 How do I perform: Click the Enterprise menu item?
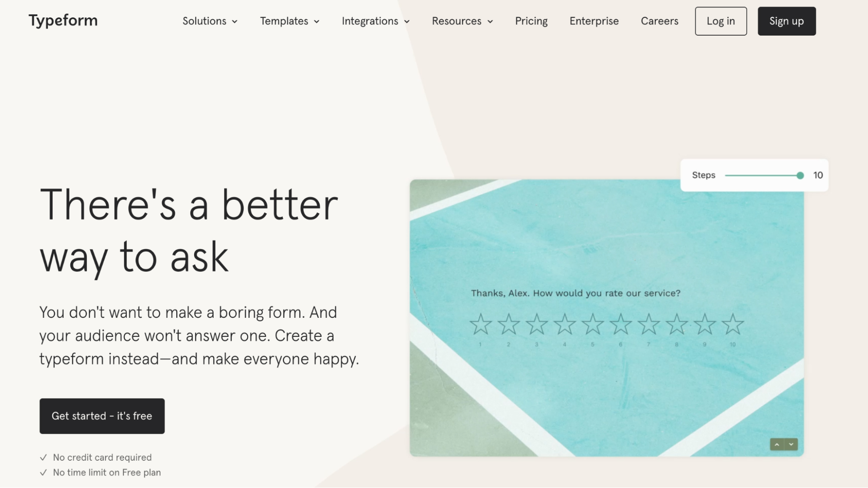pyautogui.click(x=594, y=21)
